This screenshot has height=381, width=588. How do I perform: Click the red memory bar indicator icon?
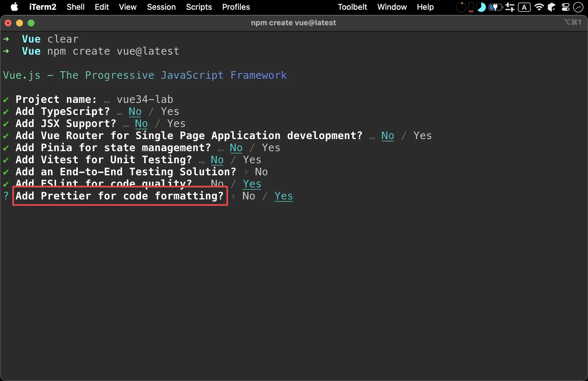point(471,7)
